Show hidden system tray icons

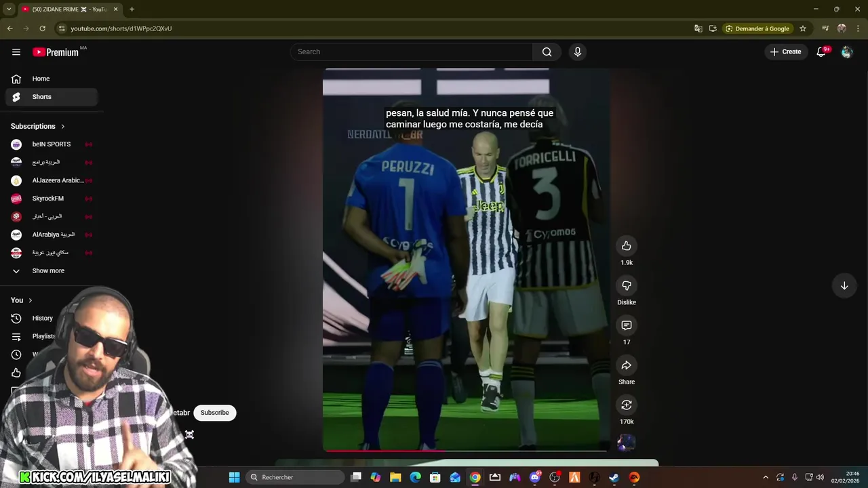coord(766,477)
